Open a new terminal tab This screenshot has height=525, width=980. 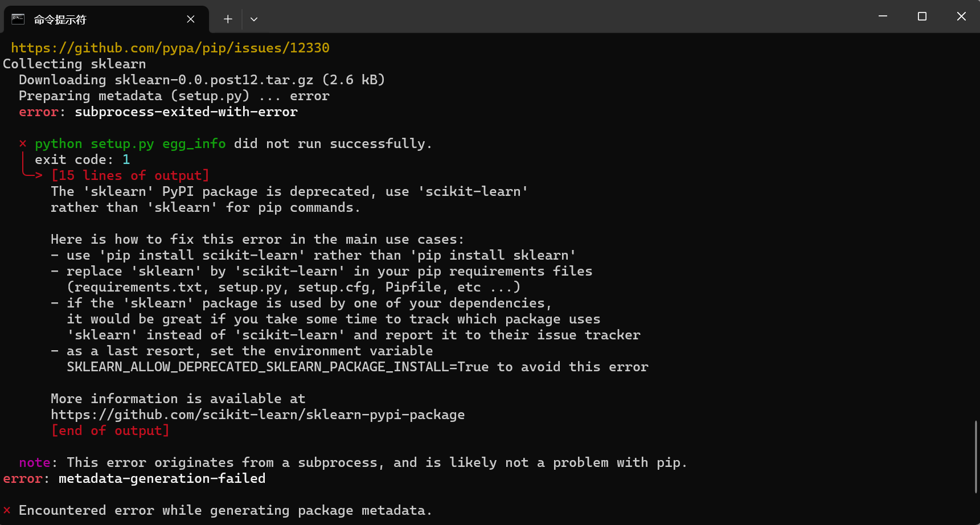[227, 19]
